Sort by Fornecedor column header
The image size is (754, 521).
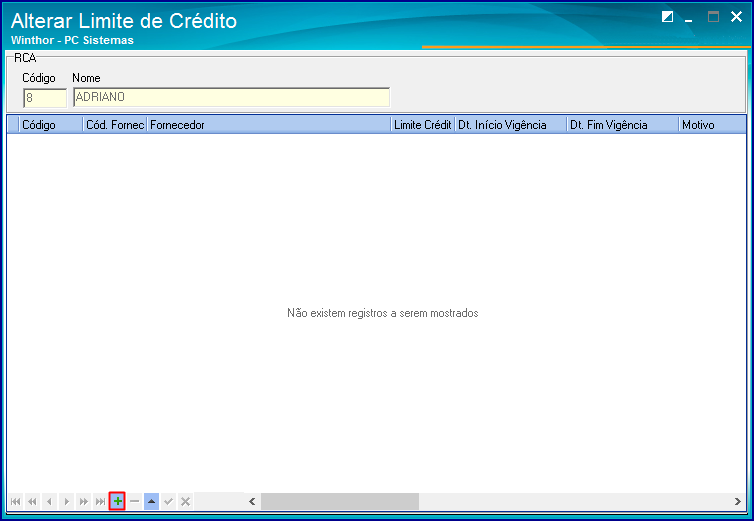click(x=269, y=125)
